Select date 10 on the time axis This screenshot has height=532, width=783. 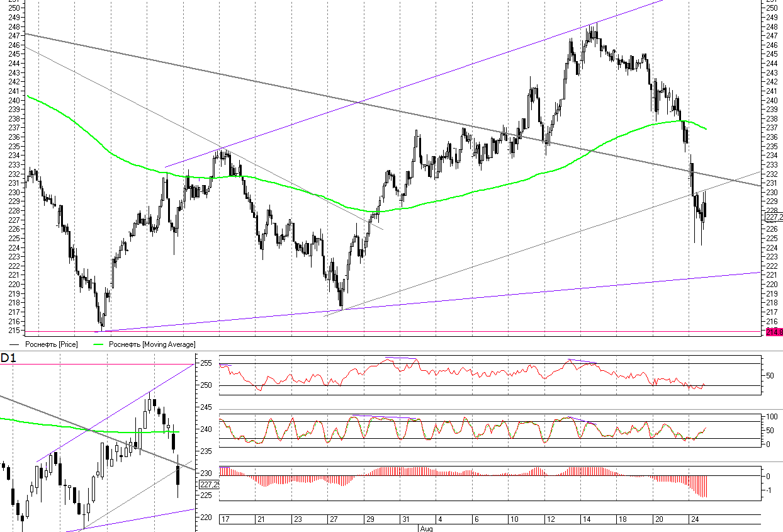coord(514,520)
